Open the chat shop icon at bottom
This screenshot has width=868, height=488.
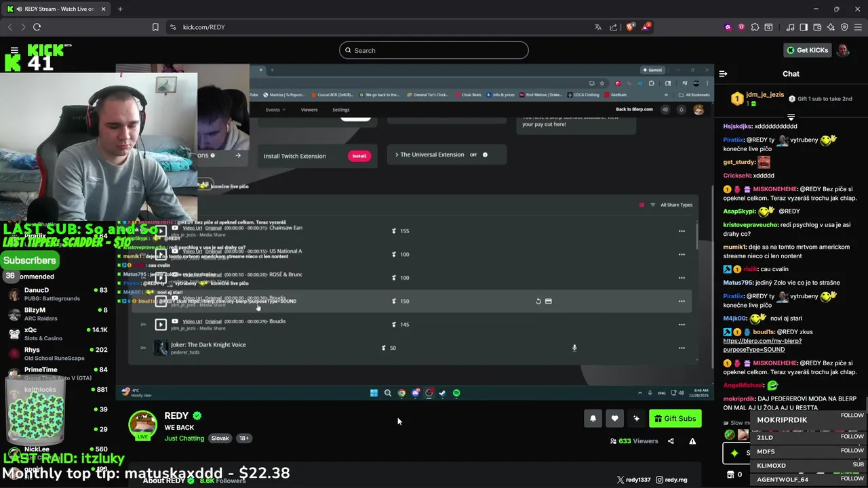pos(730,474)
